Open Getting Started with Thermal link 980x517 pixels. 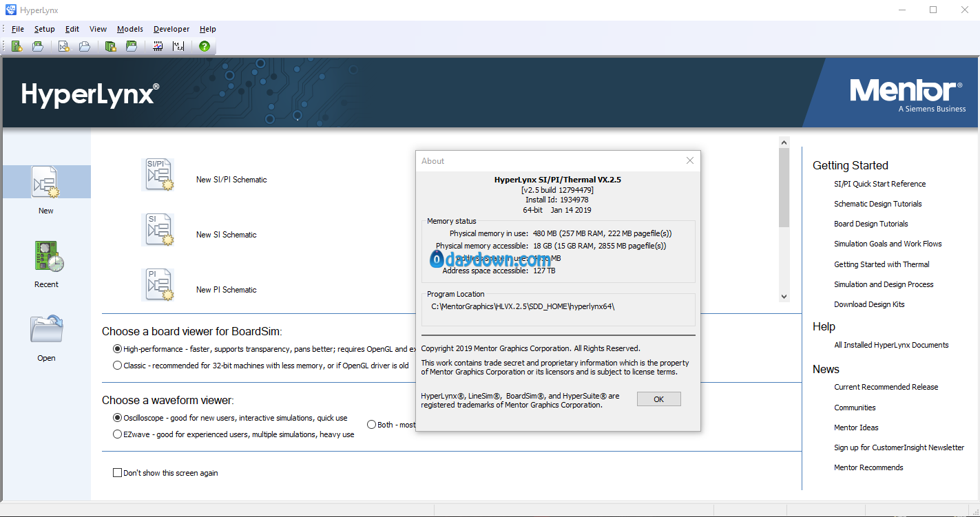(x=882, y=264)
